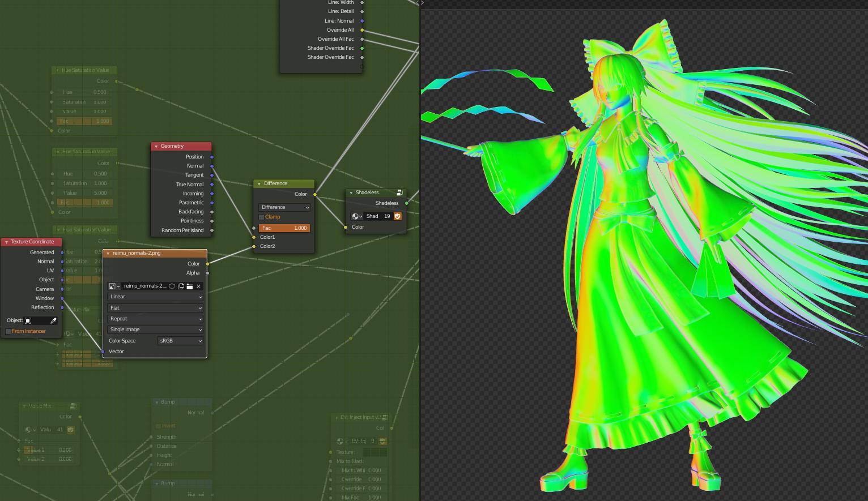
Task: Collapse the Texture Coordinate node
Action: [x=6, y=242]
